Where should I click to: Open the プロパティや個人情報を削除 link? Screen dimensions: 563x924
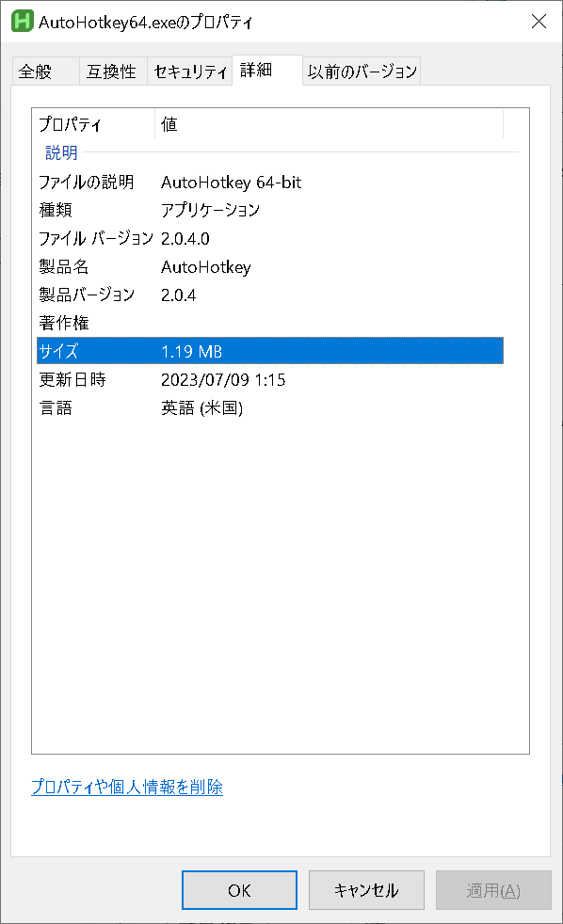click(127, 787)
